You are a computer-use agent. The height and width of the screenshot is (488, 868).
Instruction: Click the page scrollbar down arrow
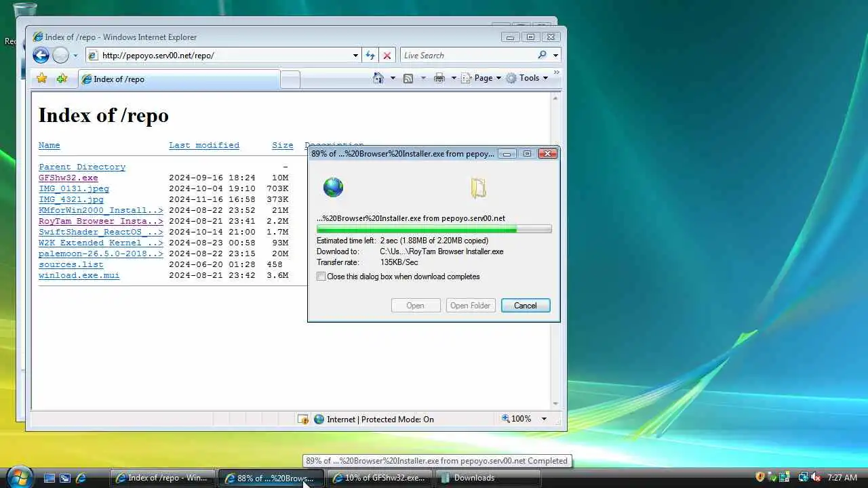[x=555, y=404]
